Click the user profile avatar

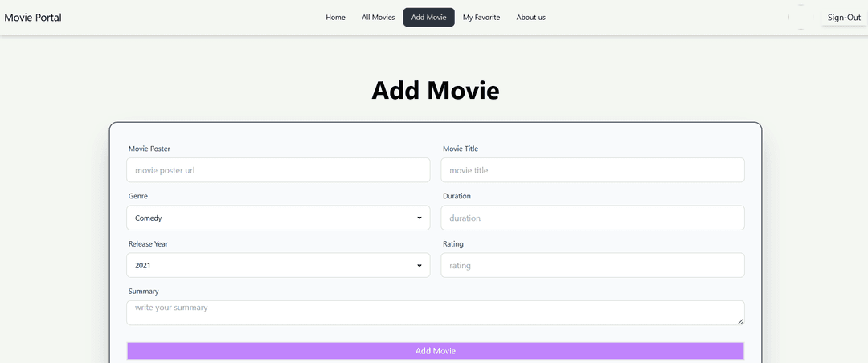(x=800, y=17)
